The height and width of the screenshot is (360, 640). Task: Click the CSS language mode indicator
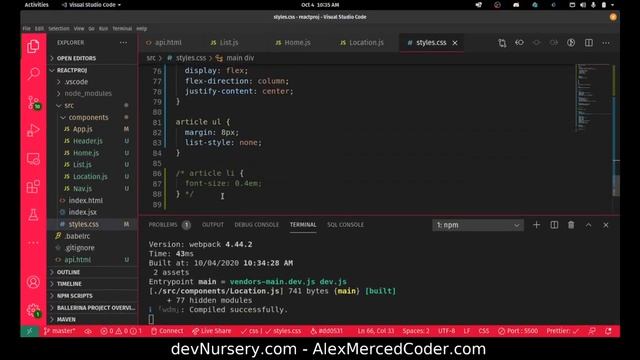coord(484,331)
